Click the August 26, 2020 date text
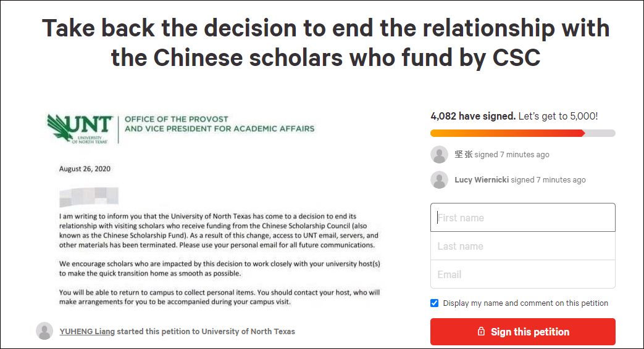The image size is (644, 349). coord(85,168)
